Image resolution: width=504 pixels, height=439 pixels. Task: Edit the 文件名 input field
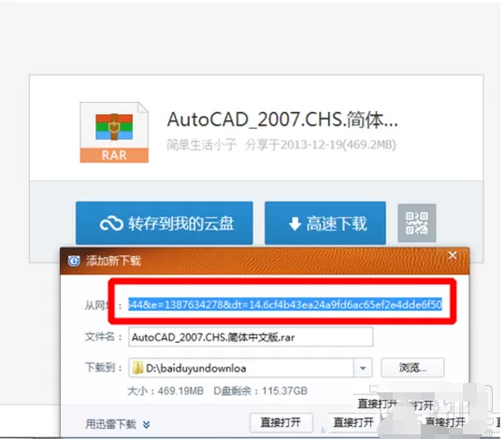[251, 337]
